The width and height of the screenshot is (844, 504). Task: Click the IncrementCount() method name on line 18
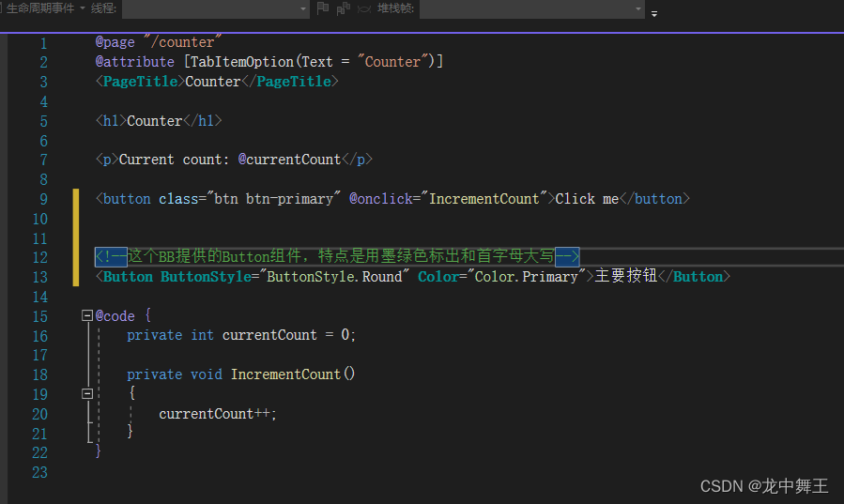293,374
